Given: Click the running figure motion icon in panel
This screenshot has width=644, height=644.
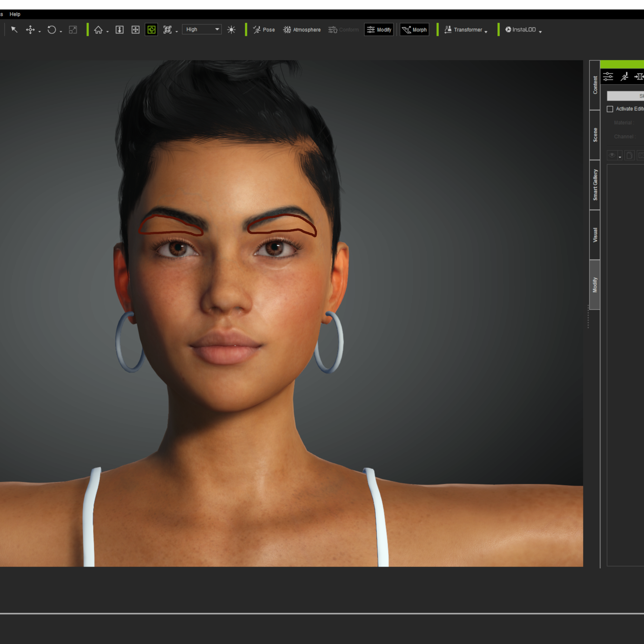Looking at the screenshot, I should [624, 77].
